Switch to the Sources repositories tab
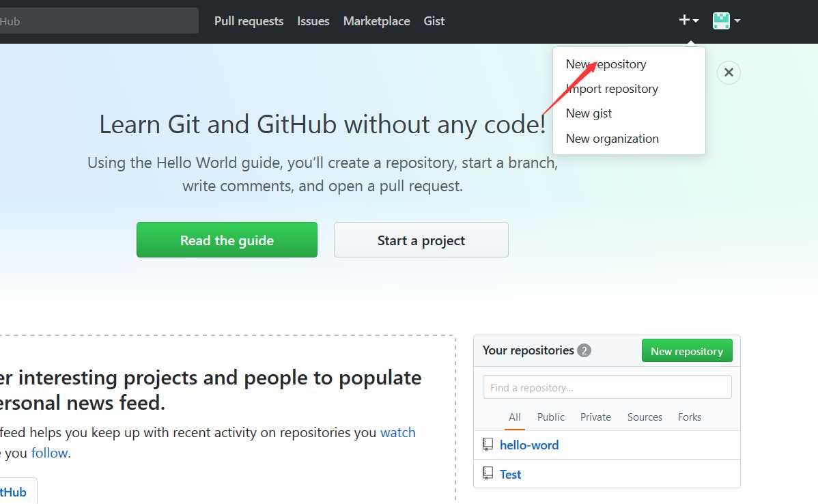 point(645,417)
